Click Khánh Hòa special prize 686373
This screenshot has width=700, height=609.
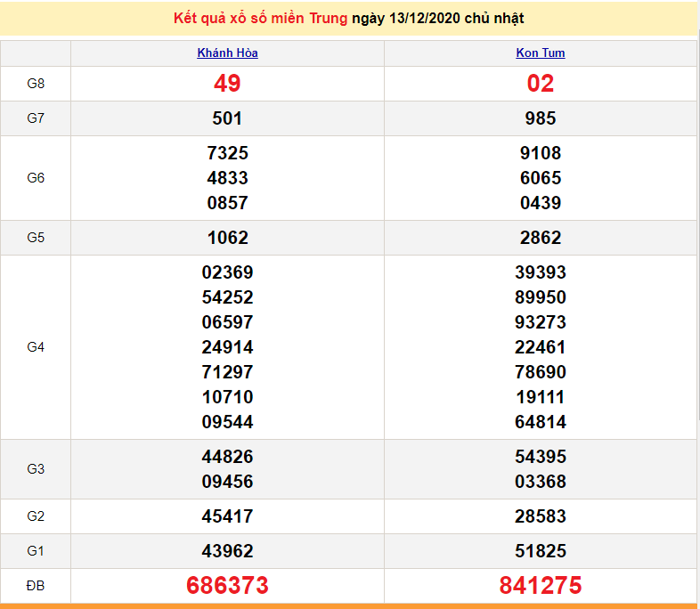click(227, 585)
